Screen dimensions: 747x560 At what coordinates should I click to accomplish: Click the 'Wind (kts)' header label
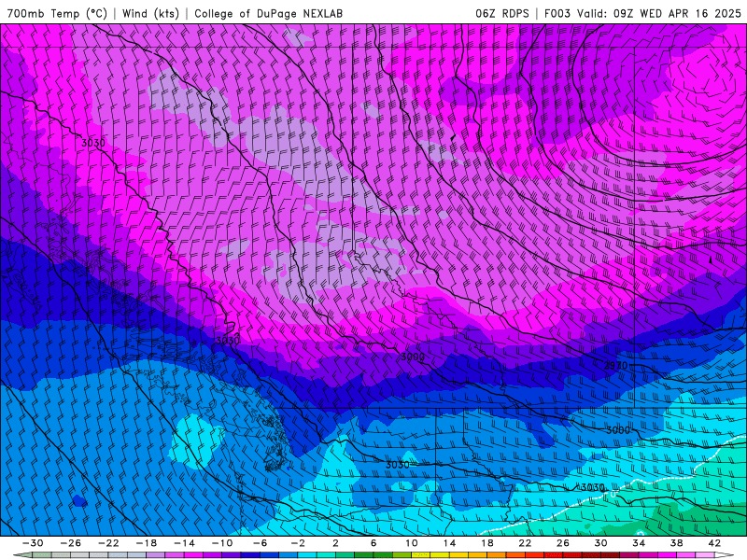point(150,13)
